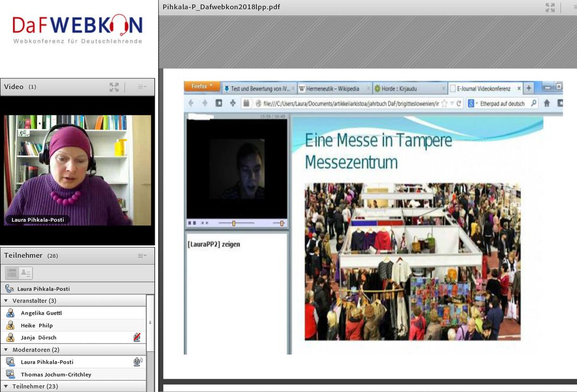Collapse the Teilnehmer (23) group
The width and height of the screenshot is (577, 392).
[6, 386]
